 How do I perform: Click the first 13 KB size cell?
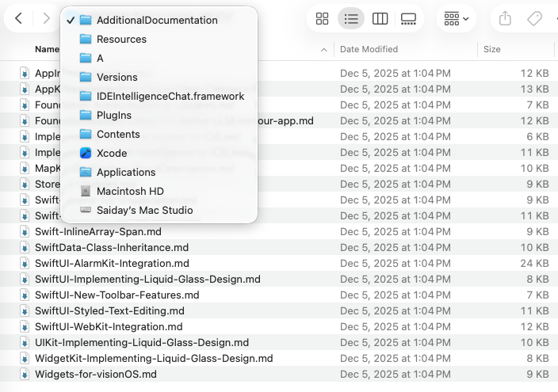click(534, 89)
